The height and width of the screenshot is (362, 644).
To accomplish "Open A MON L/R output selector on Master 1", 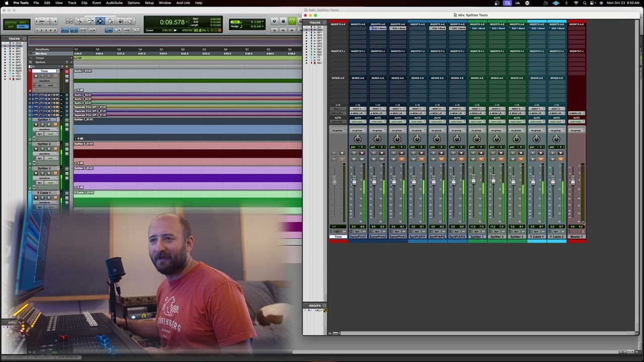I will (x=576, y=114).
